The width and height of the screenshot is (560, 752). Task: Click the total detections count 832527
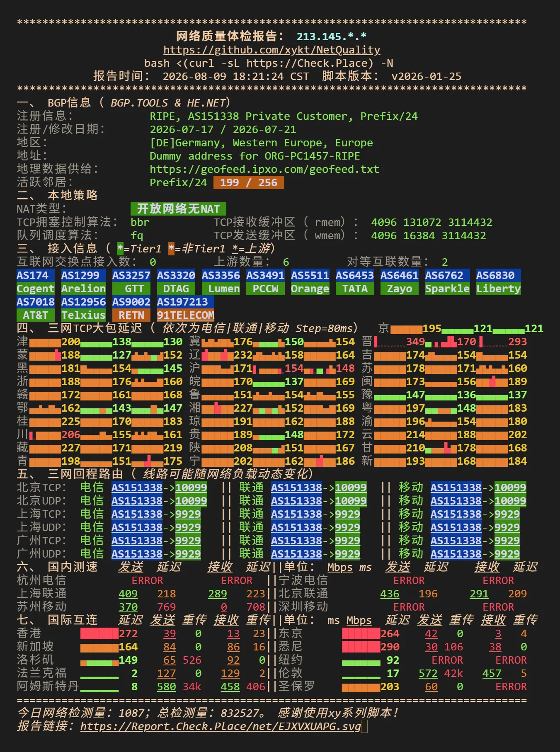point(240,713)
